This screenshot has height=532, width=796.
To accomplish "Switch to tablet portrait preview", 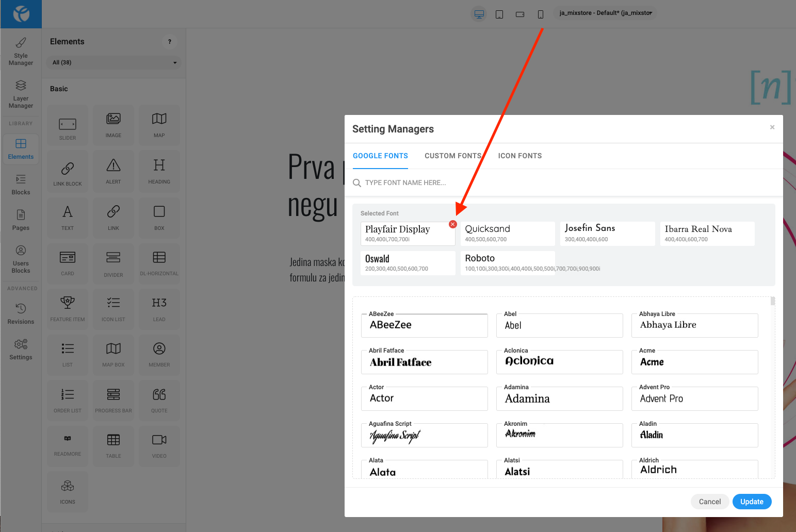I will [499, 14].
